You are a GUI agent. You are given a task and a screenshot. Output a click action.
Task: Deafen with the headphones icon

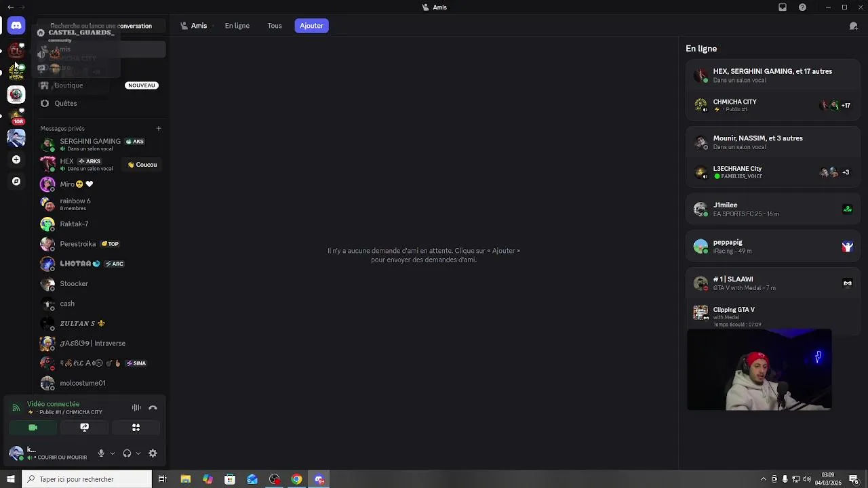(127, 453)
